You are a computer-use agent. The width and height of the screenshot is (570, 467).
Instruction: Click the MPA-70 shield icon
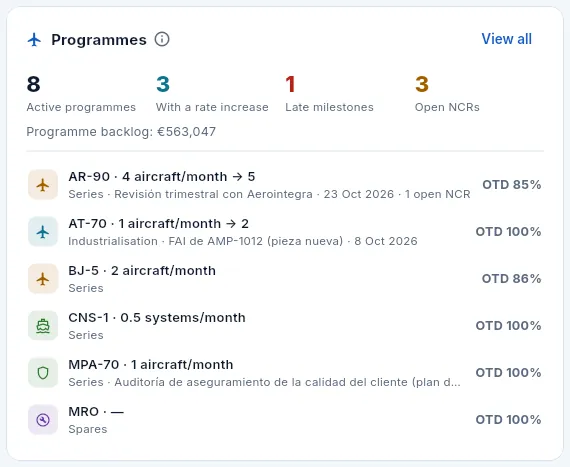43,373
